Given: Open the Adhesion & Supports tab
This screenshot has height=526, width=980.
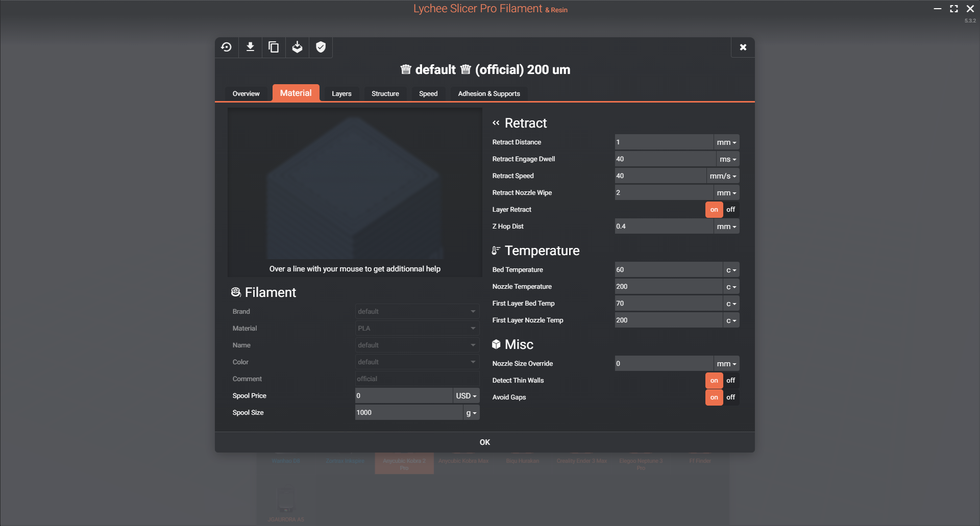Looking at the screenshot, I should pyautogui.click(x=488, y=93).
